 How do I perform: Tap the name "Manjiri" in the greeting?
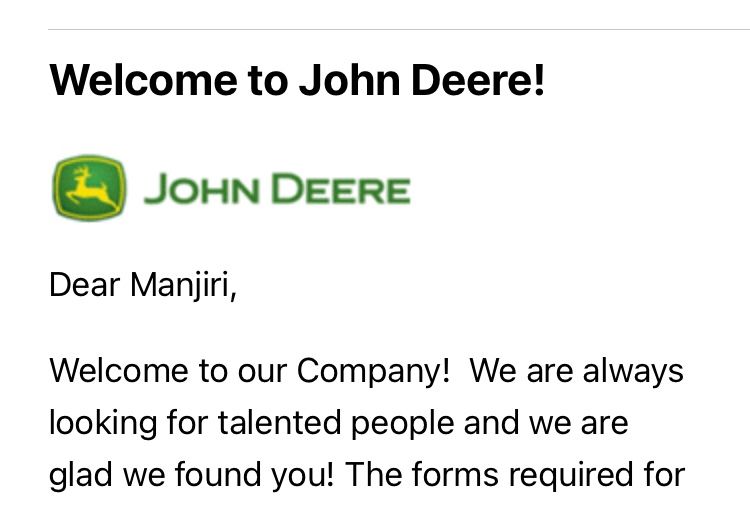pyautogui.click(x=182, y=285)
